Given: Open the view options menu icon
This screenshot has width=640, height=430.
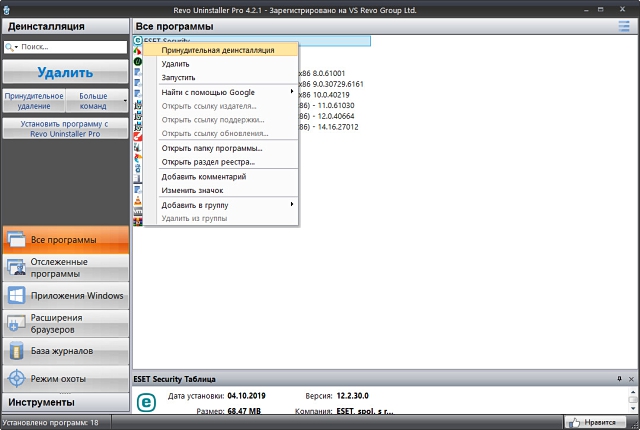Looking at the screenshot, I should [x=624, y=26].
